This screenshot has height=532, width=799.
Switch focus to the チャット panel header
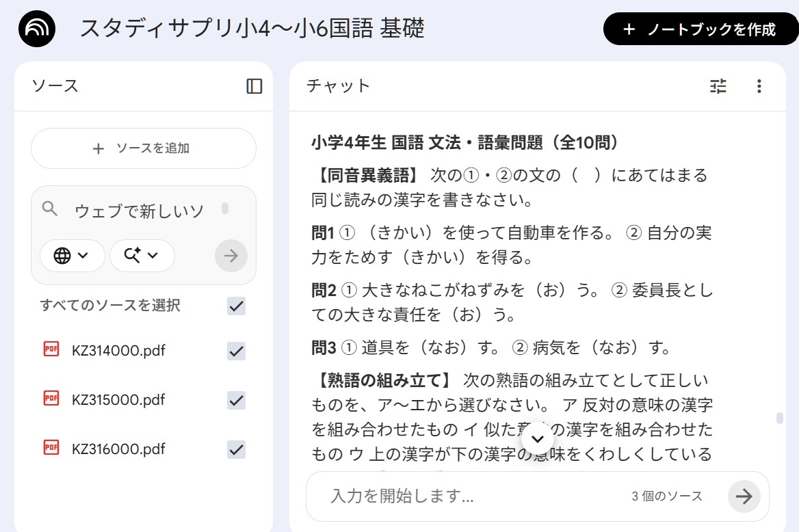tap(336, 86)
